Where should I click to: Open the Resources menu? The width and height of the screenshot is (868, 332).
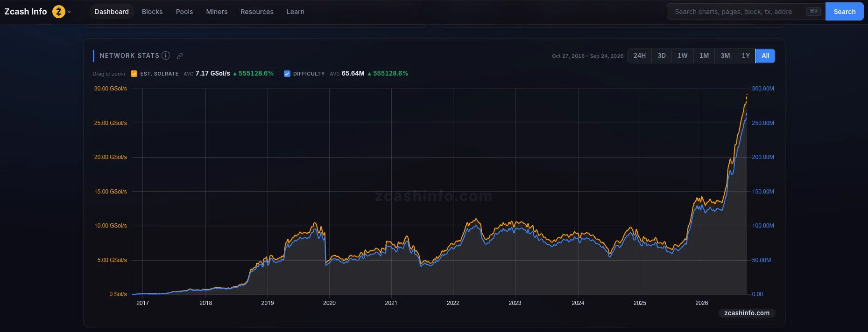coord(257,12)
